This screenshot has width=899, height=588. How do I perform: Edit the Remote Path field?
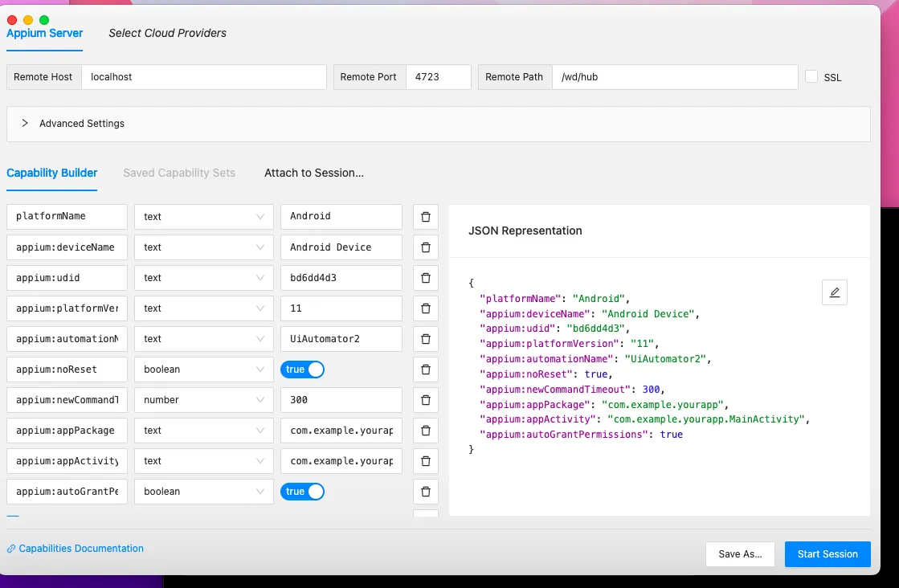click(675, 77)
